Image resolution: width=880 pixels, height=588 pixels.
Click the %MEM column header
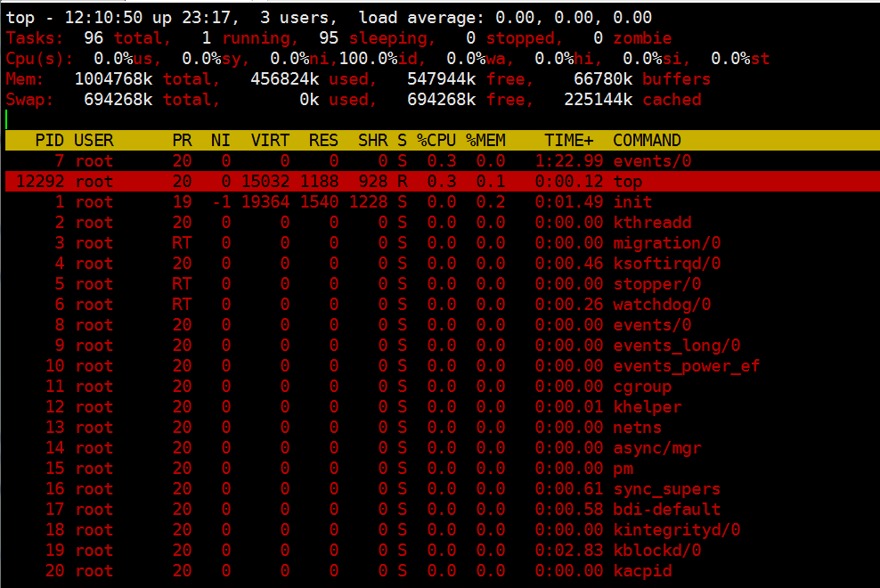point(485,141)
